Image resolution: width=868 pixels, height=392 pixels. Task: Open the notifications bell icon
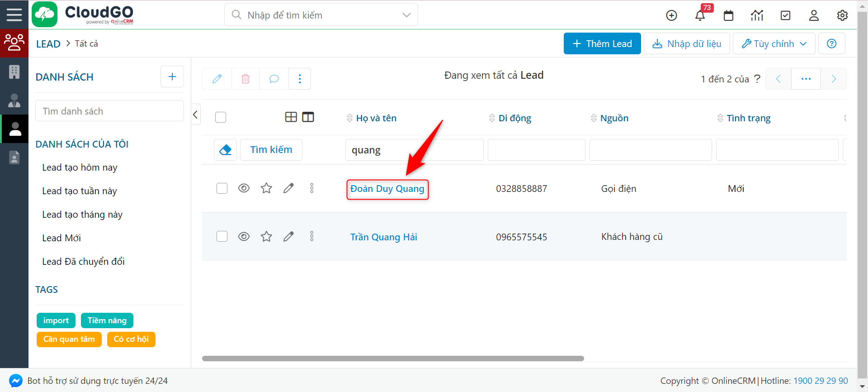tap(700, 15)
